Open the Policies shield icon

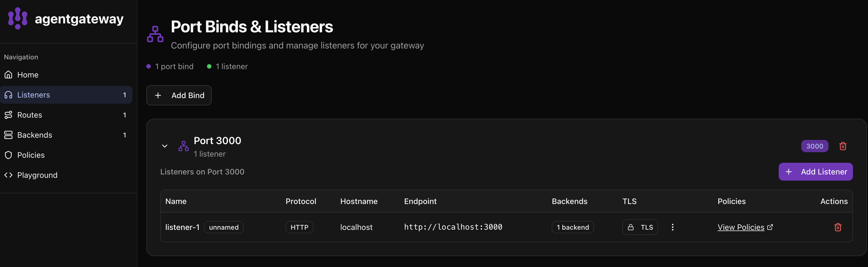[x=8, y=155]
